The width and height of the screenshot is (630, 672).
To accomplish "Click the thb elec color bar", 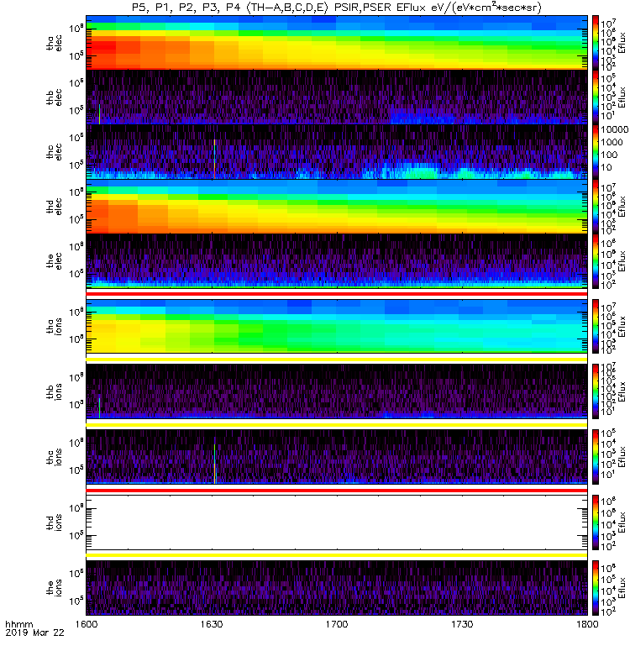I will tap(596, 97).
